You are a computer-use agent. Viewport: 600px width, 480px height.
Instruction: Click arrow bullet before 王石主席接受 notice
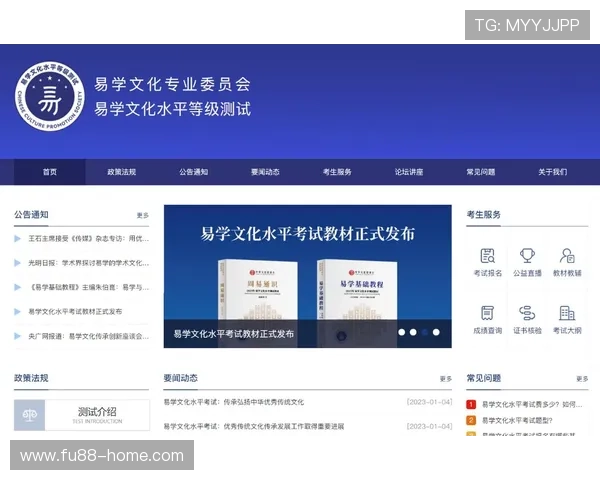pyautogui.click(x=17, y=238)
